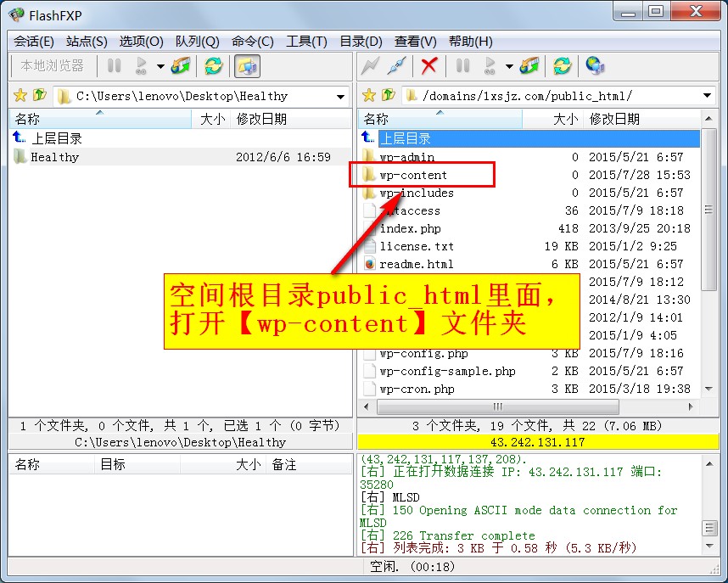Sort remote files by 大小 column
728x583 pixels.
(x=552, y=120)
